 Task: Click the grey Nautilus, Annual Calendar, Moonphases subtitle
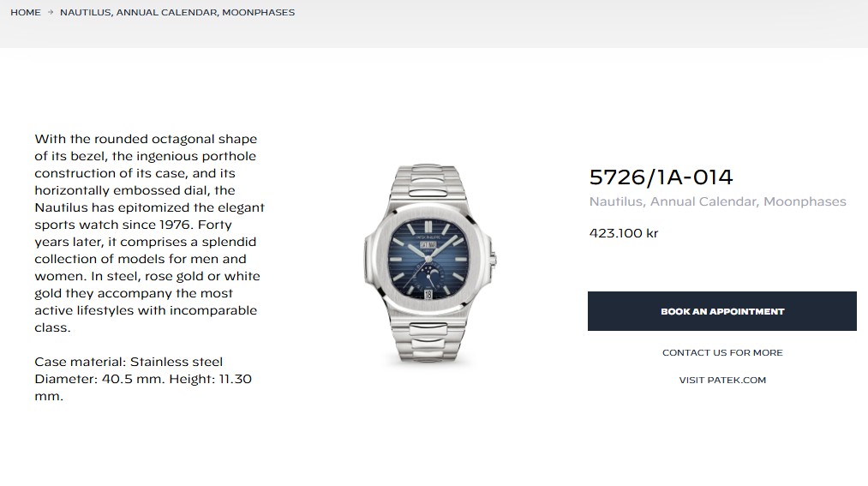pos(717,202)
